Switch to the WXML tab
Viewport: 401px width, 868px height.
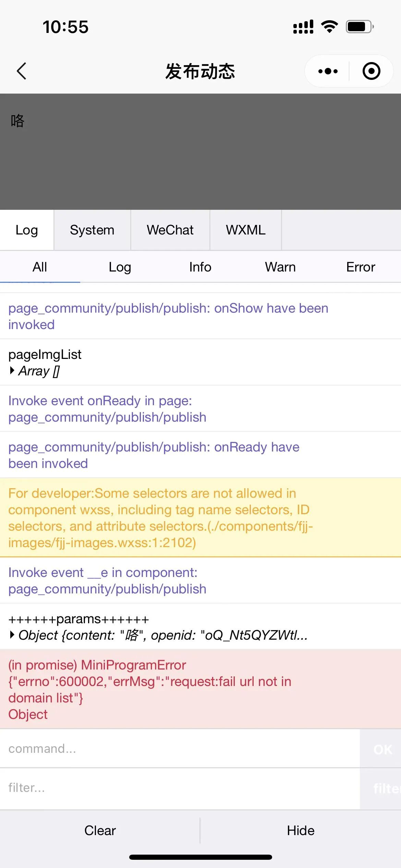coord(246,230)
